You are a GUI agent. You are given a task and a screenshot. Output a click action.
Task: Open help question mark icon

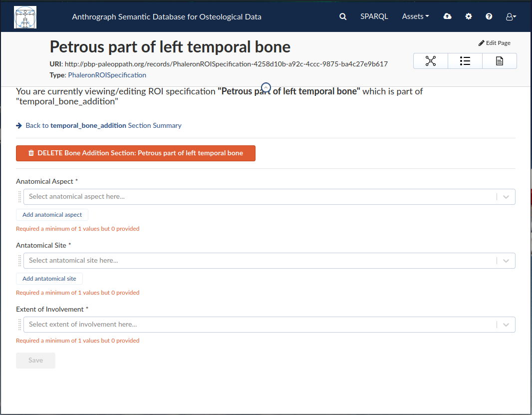pyautogui.click(x=489, y=16)
